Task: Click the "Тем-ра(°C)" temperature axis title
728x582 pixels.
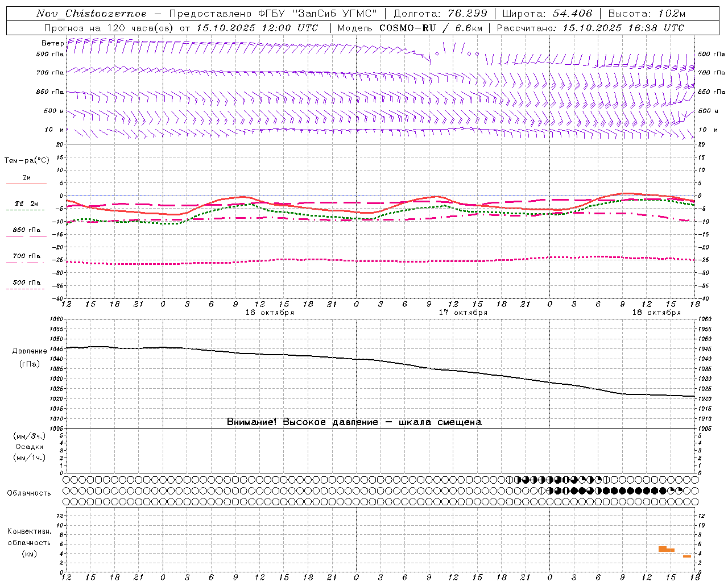Action: [27, 161]
